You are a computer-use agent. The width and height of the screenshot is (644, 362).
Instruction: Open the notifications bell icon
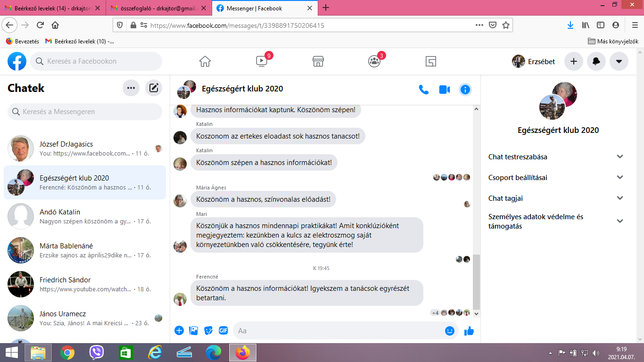[596, 61]
